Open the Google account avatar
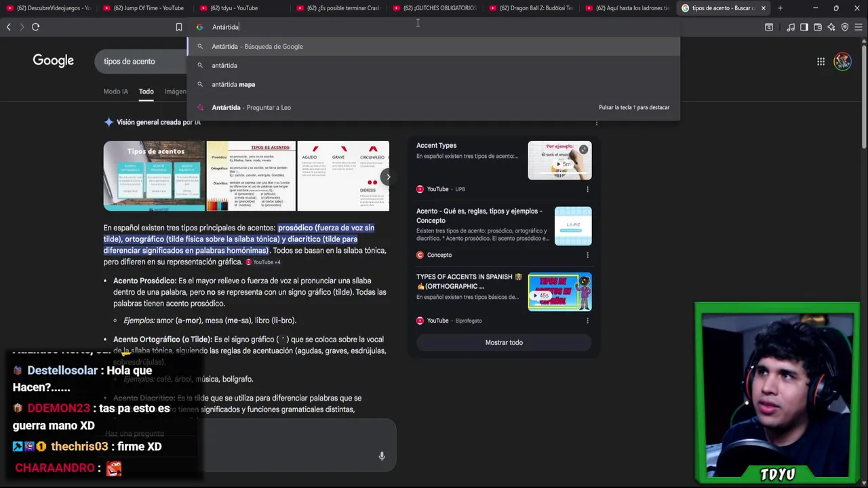This screenshot has width=868, height=488. [842, 62]
